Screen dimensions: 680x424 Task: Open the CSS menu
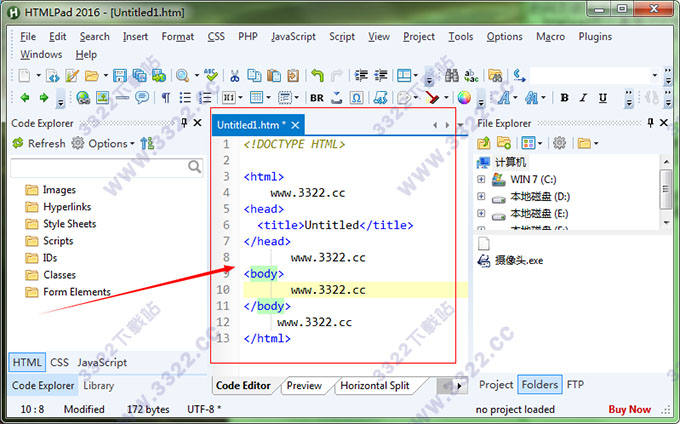216,37
